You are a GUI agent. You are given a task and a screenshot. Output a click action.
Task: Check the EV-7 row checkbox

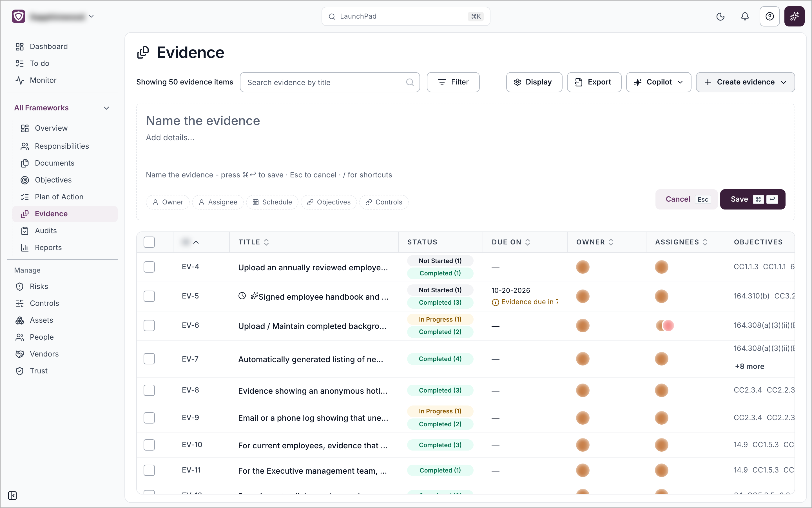[149, 359]
